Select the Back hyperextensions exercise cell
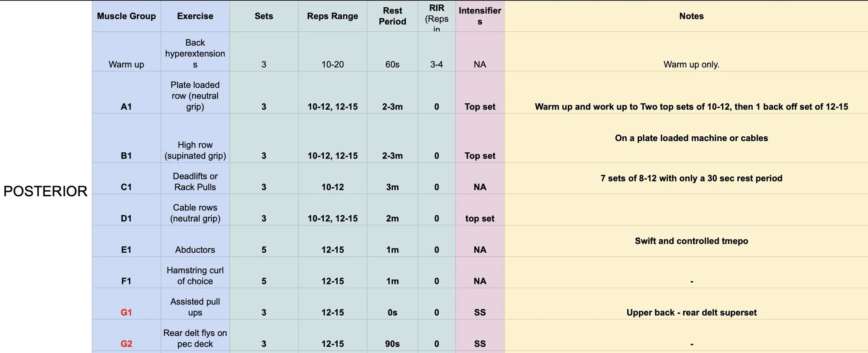The width and height of the screenshot is (868, 353). [195, 53]
